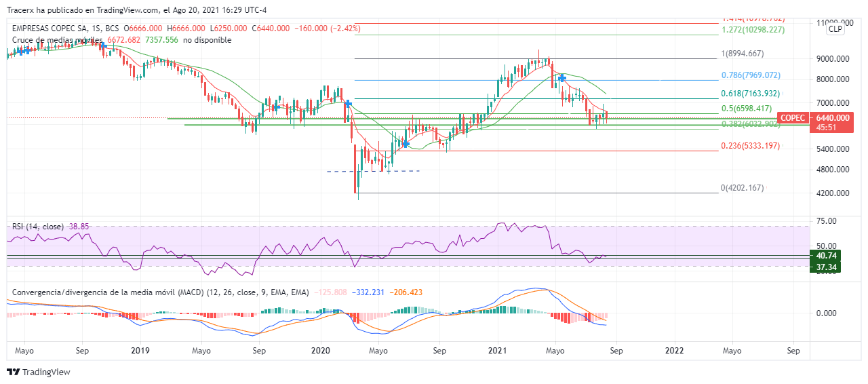Select the 45:51 countdown timer
Viewport: 868px width, 384px height.
coord(825,128)
